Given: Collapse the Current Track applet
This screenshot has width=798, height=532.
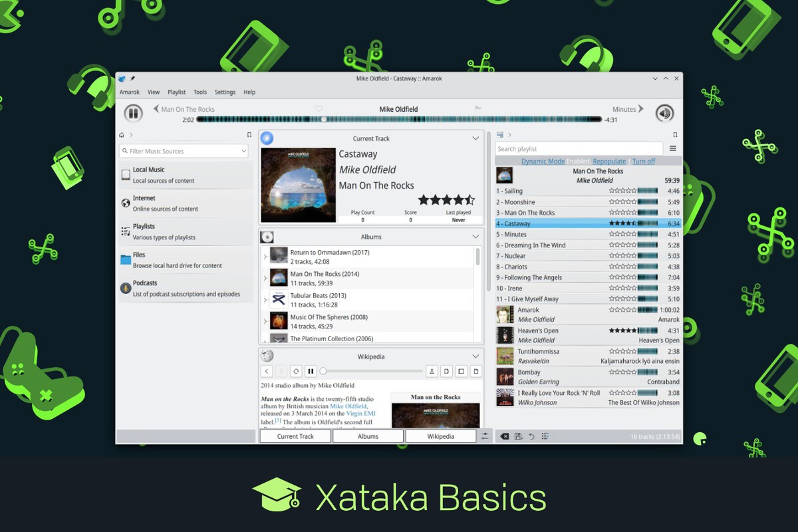Looking at the screenshot, I should click(x=475, y=138).
